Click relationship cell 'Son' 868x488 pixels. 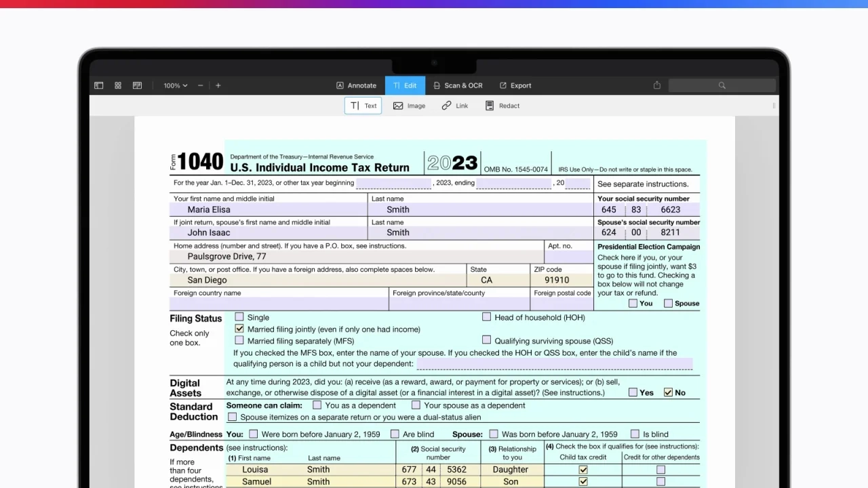511,482
